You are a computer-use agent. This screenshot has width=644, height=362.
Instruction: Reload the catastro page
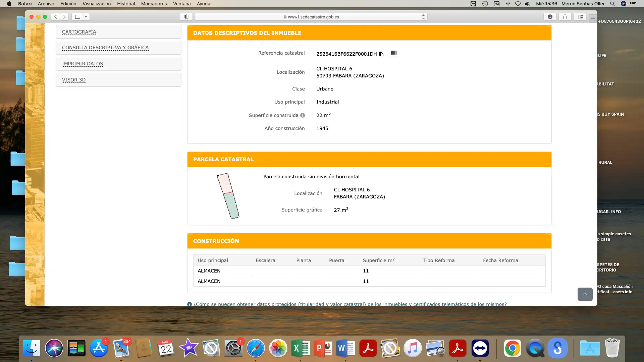tap(423, 17)
